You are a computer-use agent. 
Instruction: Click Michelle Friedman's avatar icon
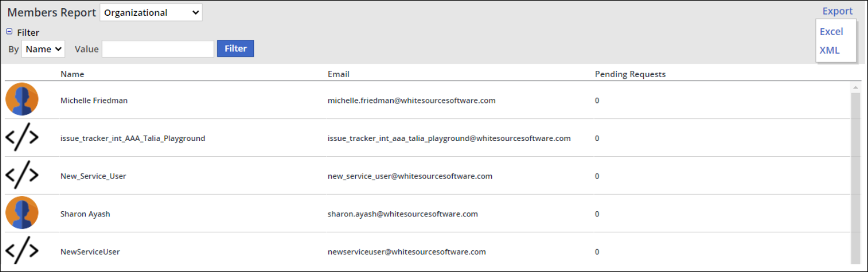[22, 99]
